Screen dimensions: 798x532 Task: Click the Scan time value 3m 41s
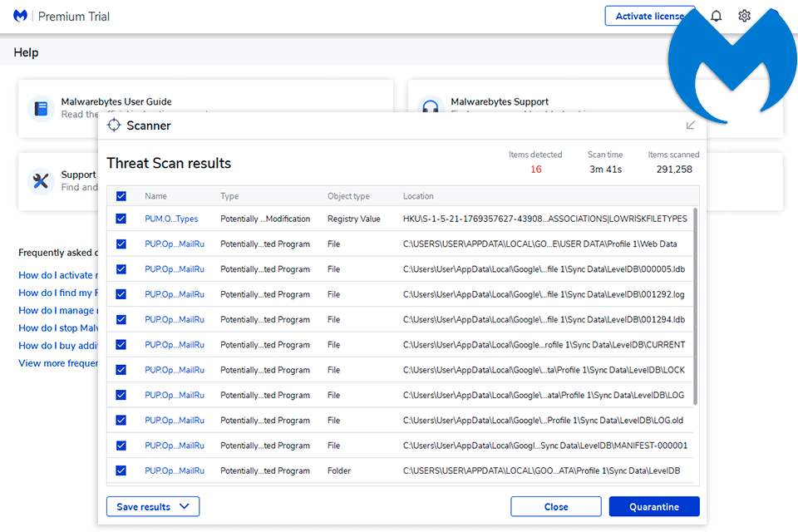click(x=606, y=170)
